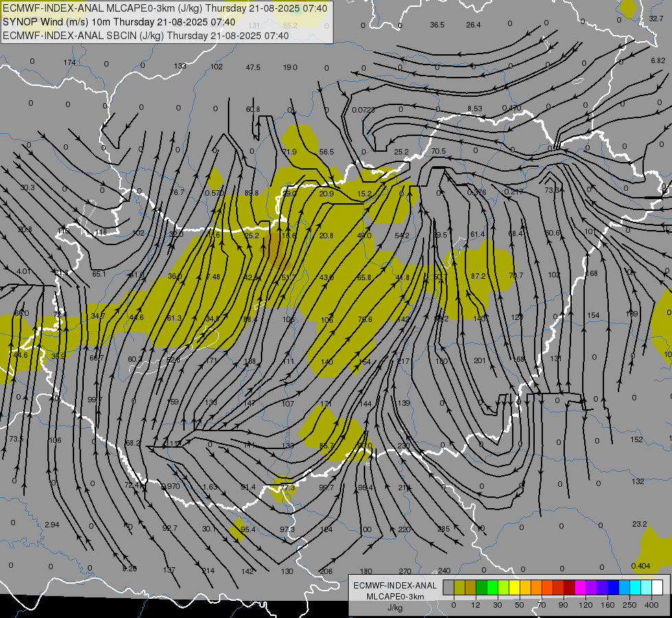The width and height of the screenshot is (672, 618).
Task: Click the map value 0.970
Action: (170, 486)
